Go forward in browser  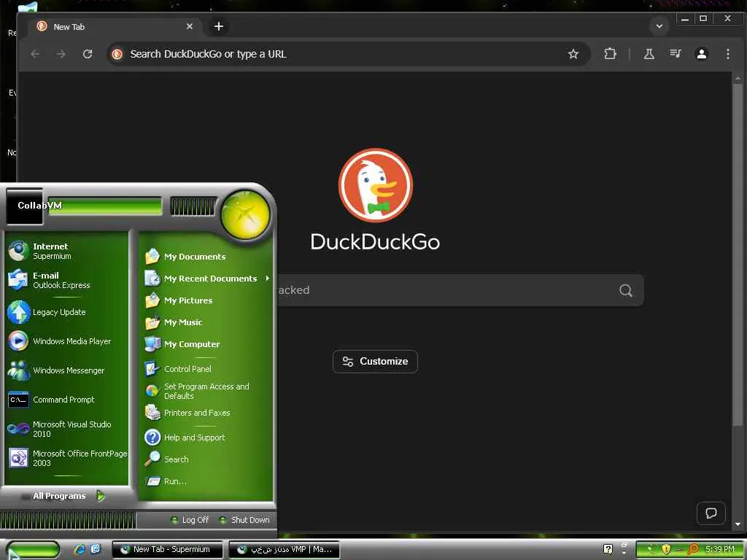[x=61, y=54]
